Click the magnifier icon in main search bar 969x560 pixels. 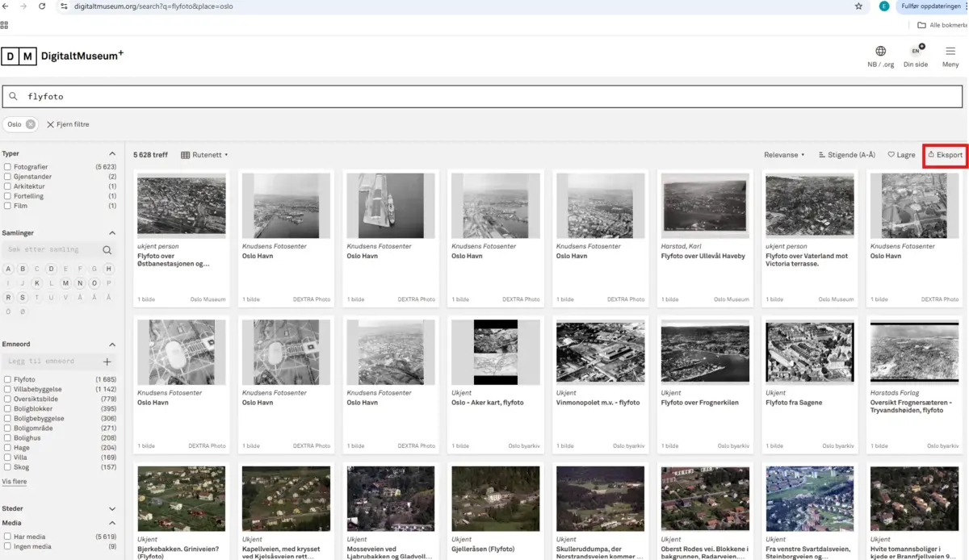14,97
